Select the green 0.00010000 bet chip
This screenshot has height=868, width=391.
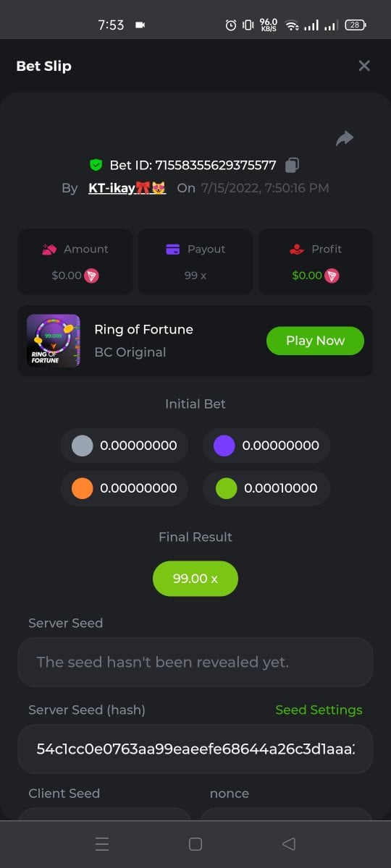pos(266,488)
